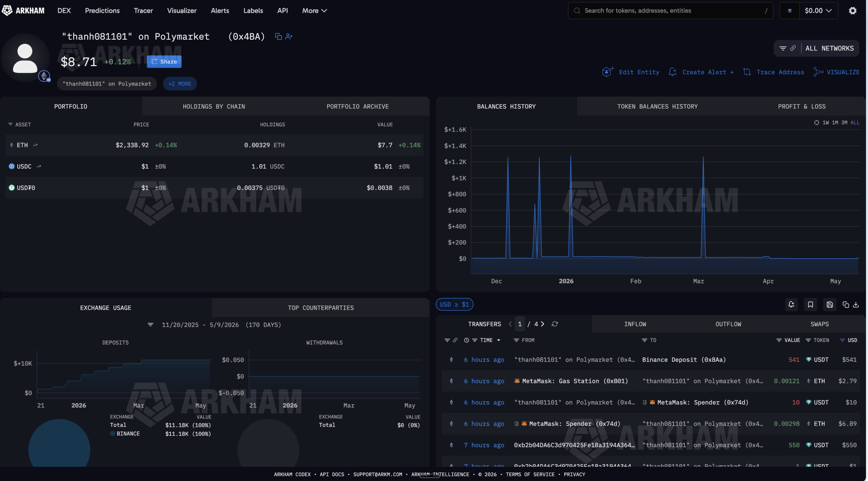Click the Create Alert + link

click(x=708, y=72)
